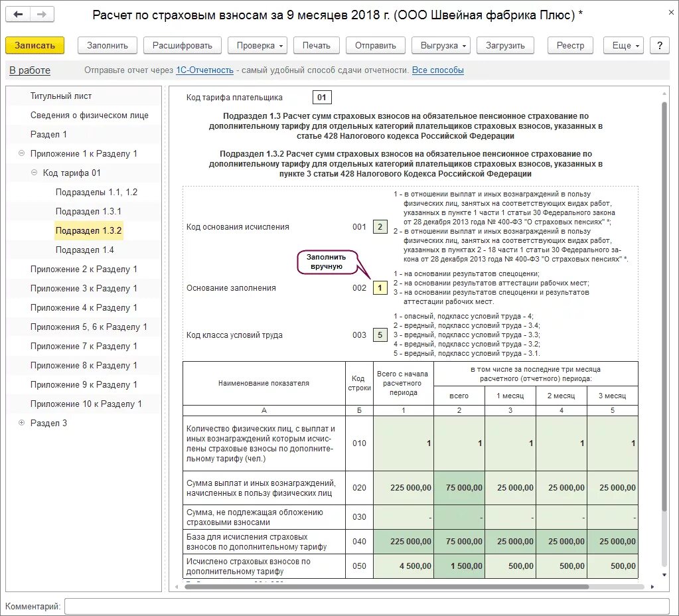This screenshot has width=679, height=616.
Task: Click row 030 cell under column всего
Action: [x=459, y=517]
